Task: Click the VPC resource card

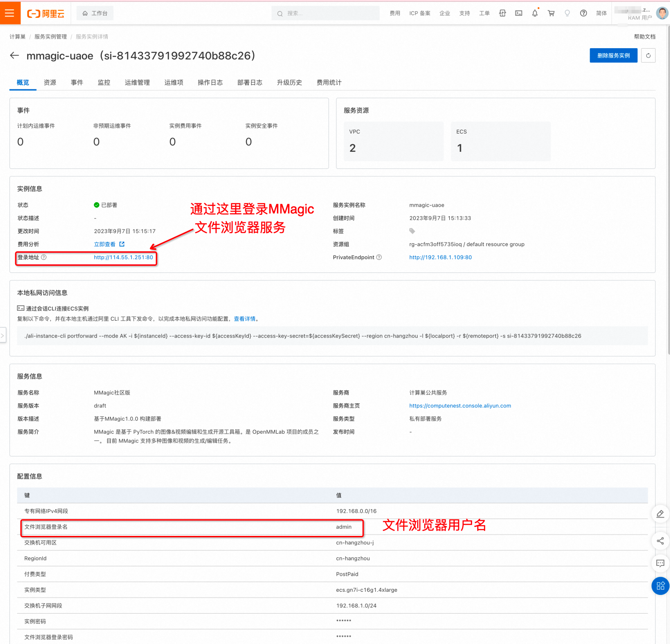Action: point(394,141)
